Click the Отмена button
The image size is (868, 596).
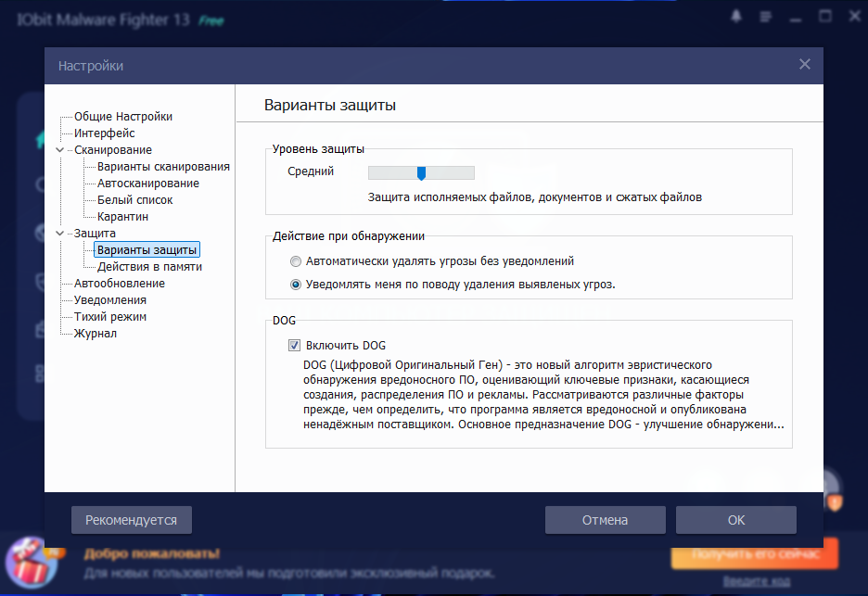tap(605, 520)
